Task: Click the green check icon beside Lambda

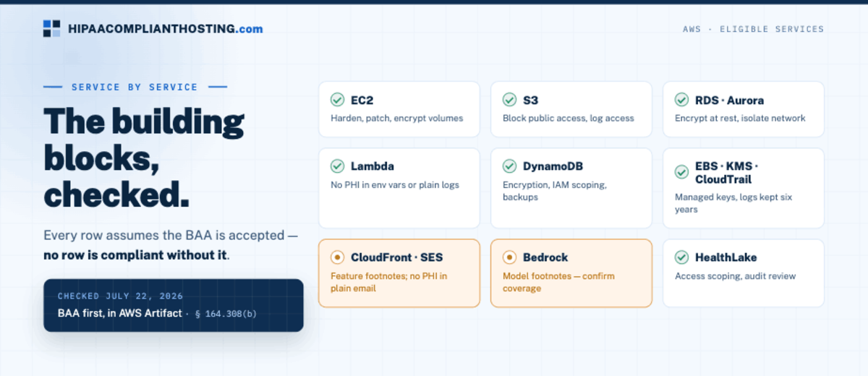Action: (337, 166)
